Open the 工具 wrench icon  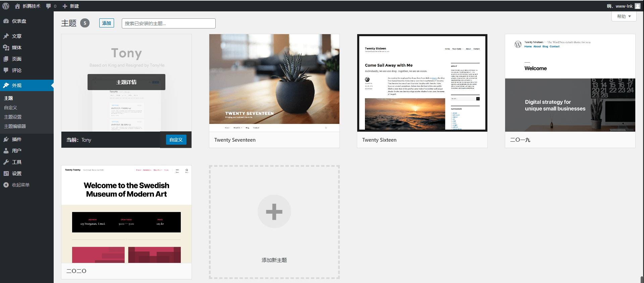[x=6, y=162]
